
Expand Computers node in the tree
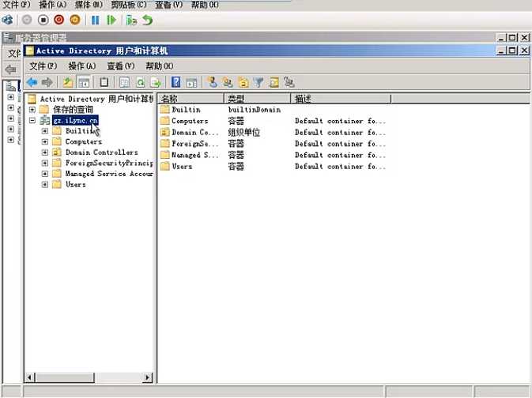tap(45, 141)
